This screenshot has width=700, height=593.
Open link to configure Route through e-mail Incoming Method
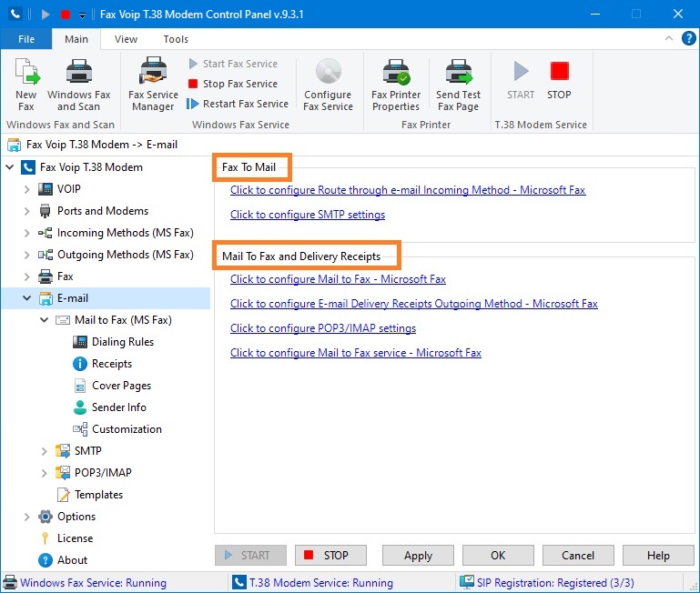[408, 190]
